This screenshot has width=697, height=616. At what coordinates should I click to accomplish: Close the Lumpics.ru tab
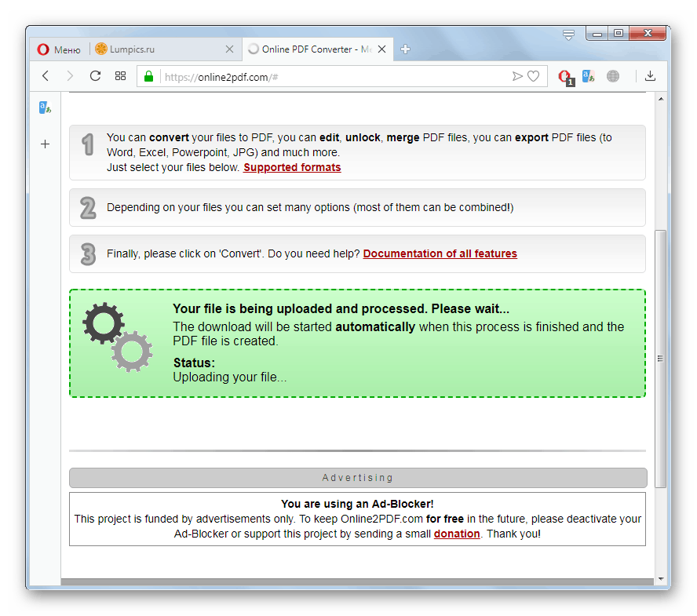click(229, 49)
